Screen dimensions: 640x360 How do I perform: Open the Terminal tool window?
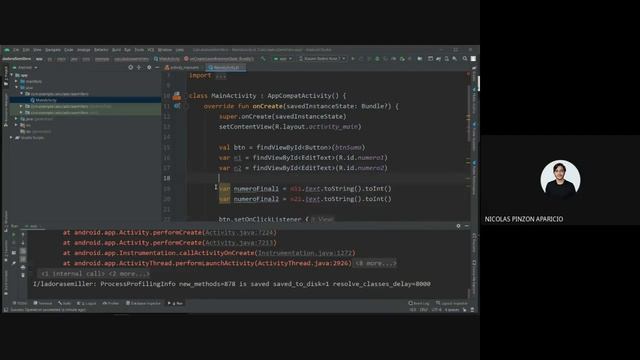pyautogui.click(x=43, y=303)
